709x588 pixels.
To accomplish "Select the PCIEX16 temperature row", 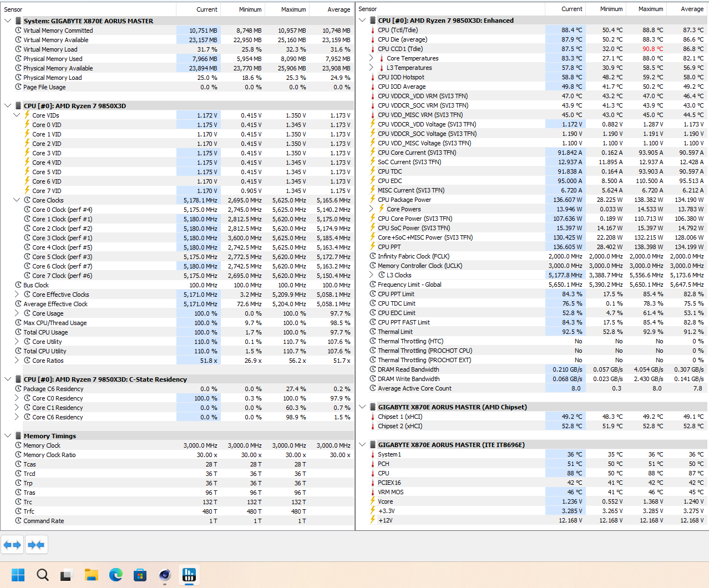I will pyautogui.click(x=531, y=483).
